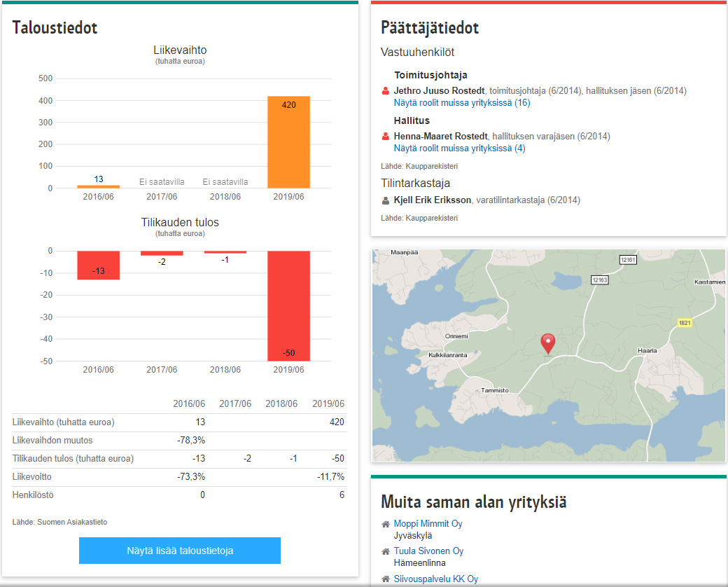Click the home icon next to Tuula Sivonen Oy
Image resolution: width=728 pixels, height=587 pixels.
coord(385,551)
